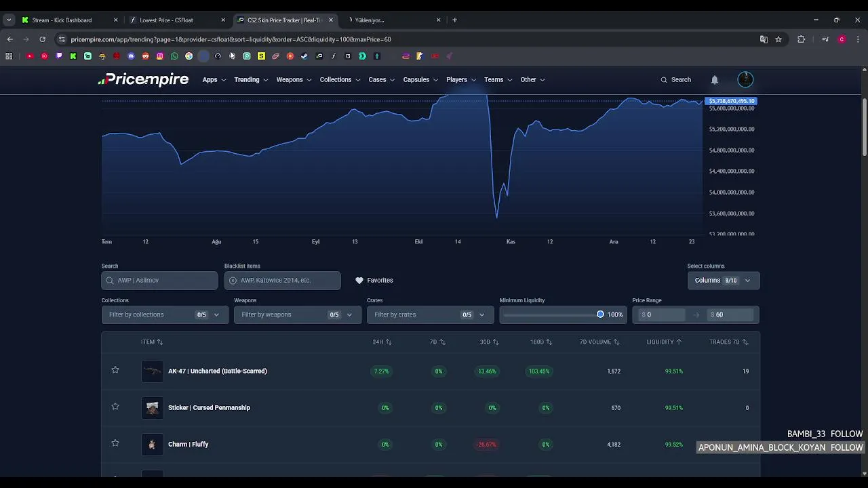Image resolution: width=868 pixels, height=488 pixels.
Task: Open browser Extensions puzzle icon
Action: coord(802,39)
